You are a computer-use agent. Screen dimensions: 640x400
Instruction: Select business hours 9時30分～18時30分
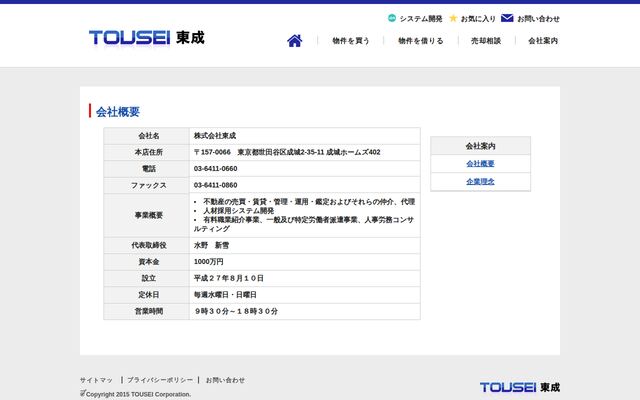click(236, 311)
